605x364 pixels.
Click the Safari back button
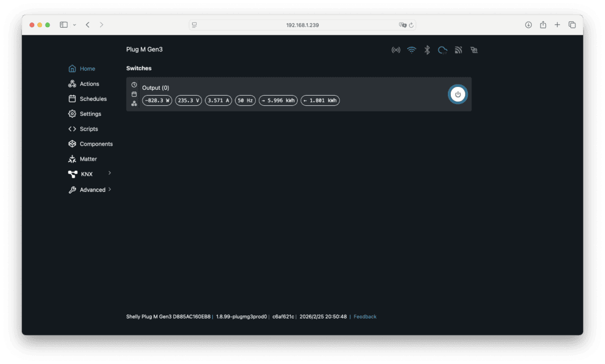click(87, 25)
